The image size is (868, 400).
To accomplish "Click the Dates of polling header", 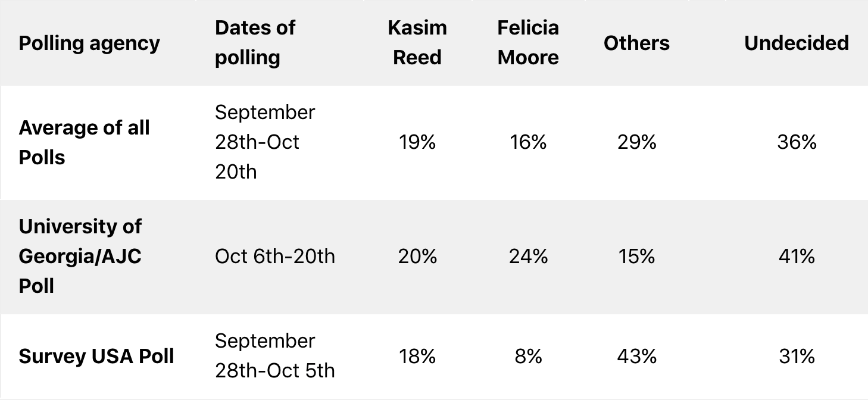I will tap(255, 43).
